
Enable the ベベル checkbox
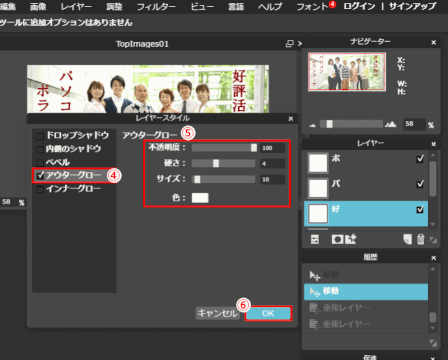tap(40, 163)
